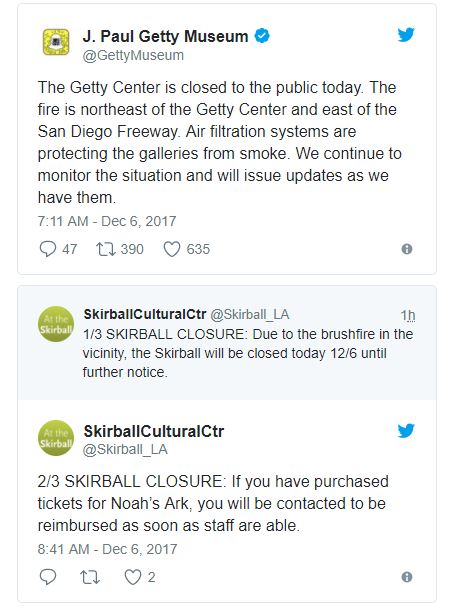
Task: Click the Getty Museum Snapchat avatar
Action: [x=55, y=42]
